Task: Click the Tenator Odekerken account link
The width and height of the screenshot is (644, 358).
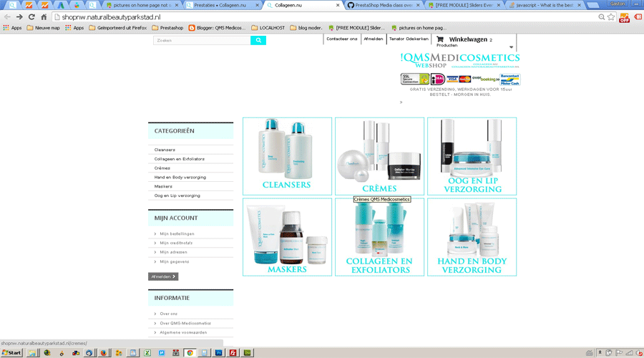Action: 409,39
